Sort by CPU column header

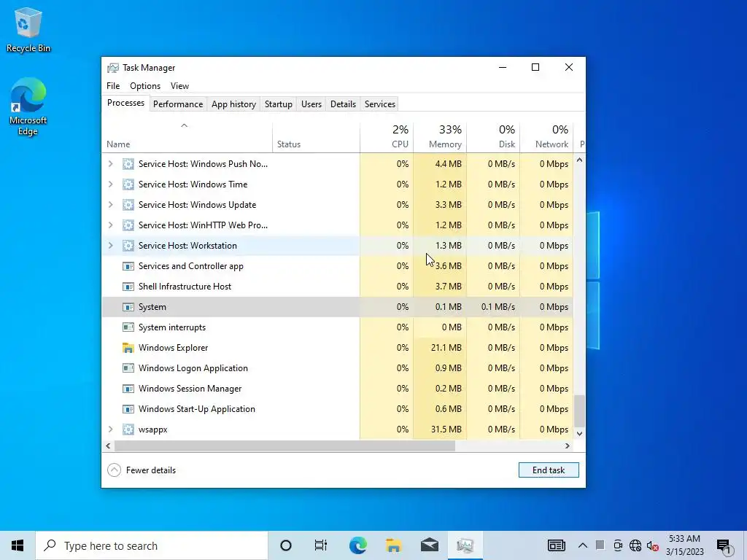pyautogui.click(x=387, y=137)
